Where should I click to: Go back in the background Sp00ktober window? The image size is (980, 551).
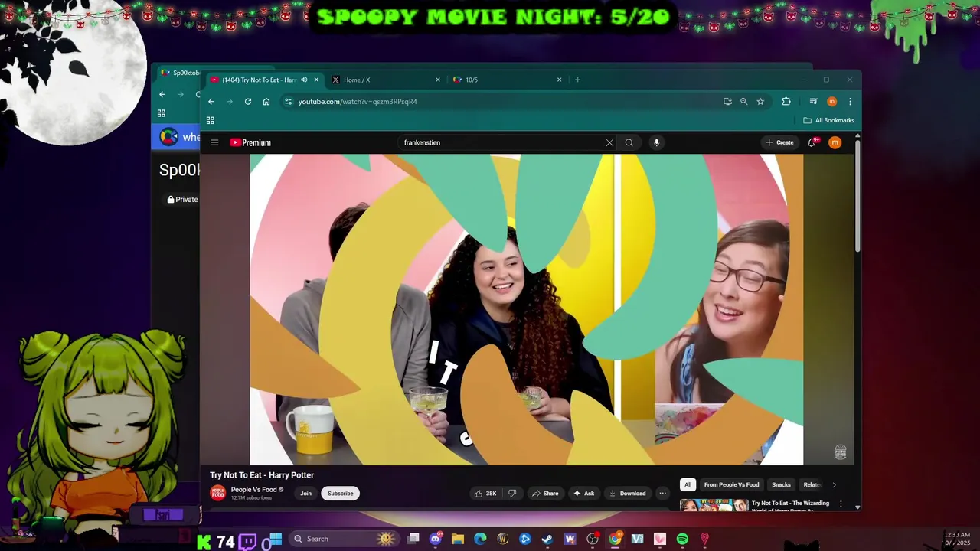(x=162, y=94)
